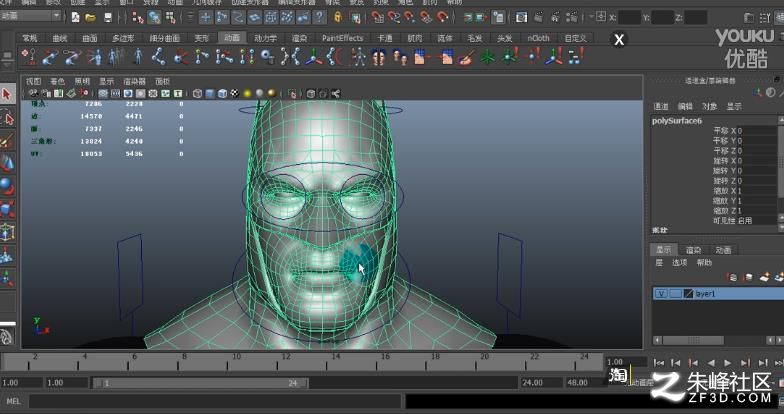The width and height of the screenshot is (784, 414).
Task: Click the image plane icon in panel toolbar
Action: pyautogui.click(x=70, y=93)
